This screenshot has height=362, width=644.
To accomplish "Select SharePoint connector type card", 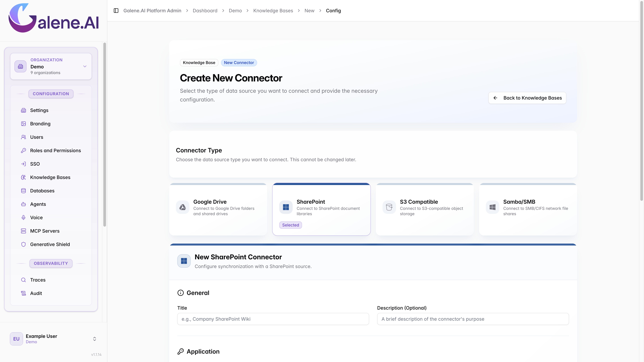I will pos(322,209).
